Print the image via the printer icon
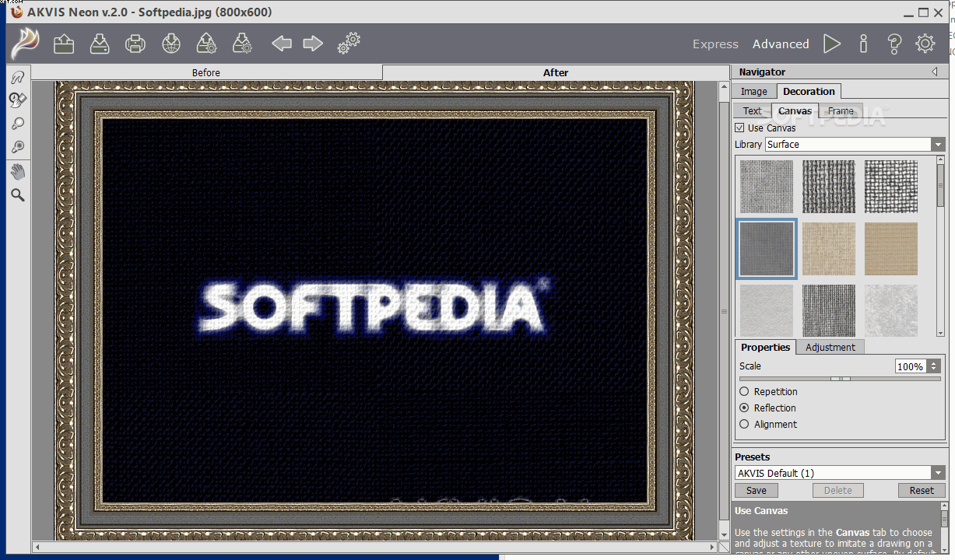The width and height of the screenshot is (955, 560). pyautogui.click(x=135, y=44)
